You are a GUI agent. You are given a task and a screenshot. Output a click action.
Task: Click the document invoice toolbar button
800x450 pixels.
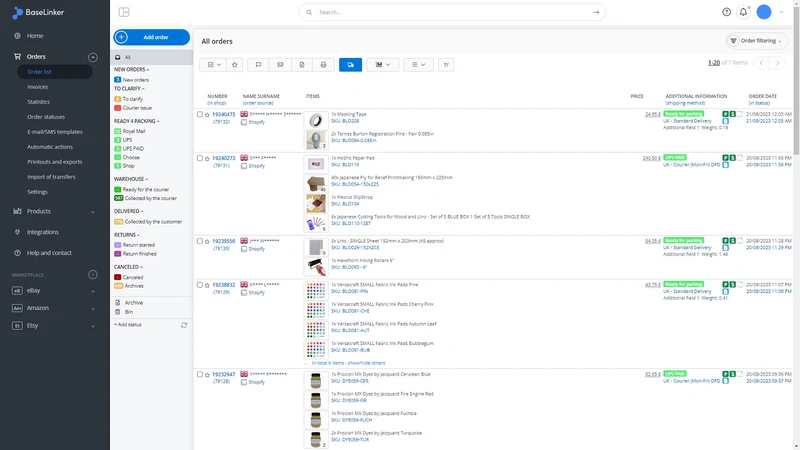tap(302, 65)
